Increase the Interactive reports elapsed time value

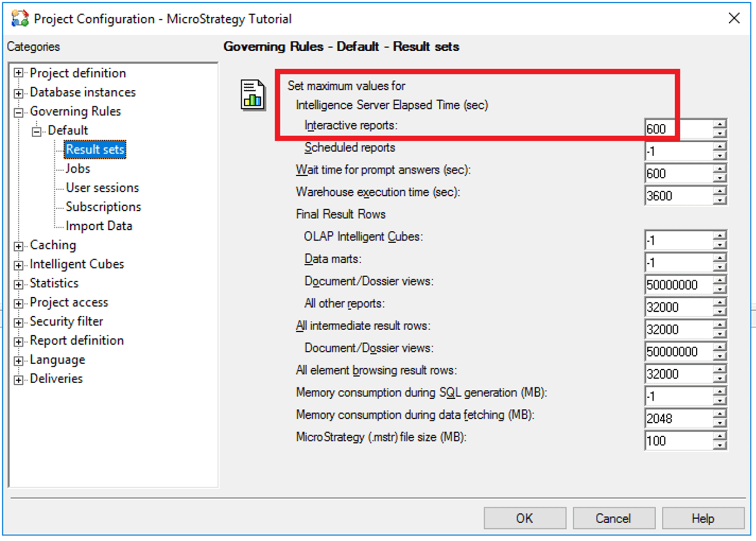coord(720,124)
